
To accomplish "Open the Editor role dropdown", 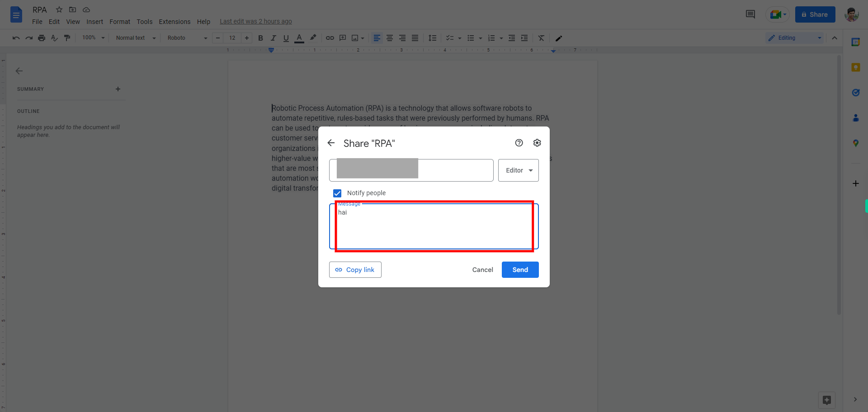I will 519,170.
